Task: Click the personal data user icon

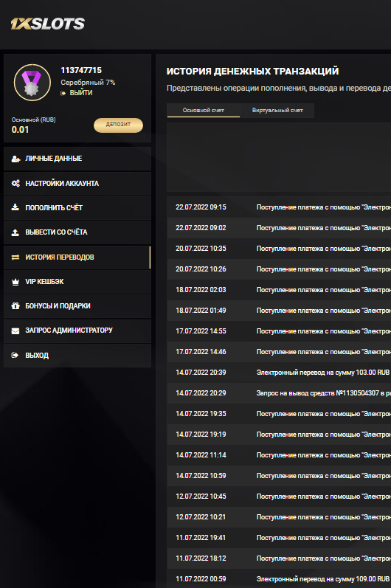Action: click(x=15, y=159)
